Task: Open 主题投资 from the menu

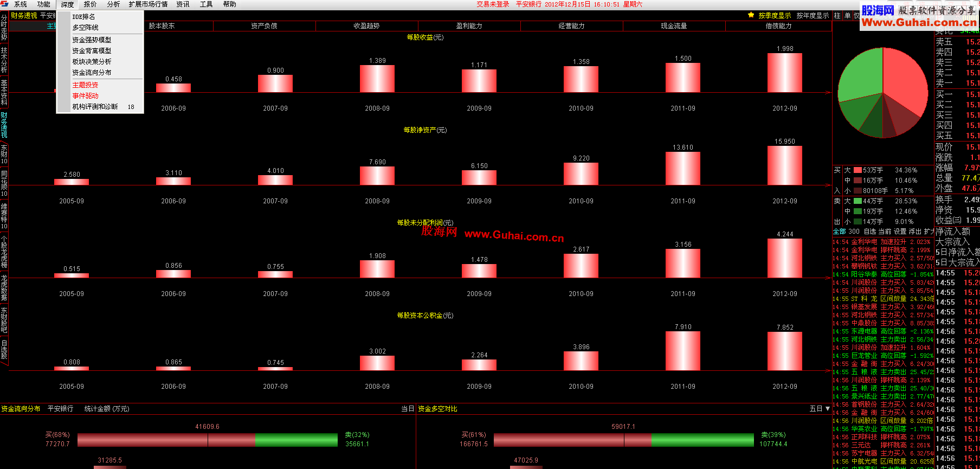Action: tap(100, 85)
